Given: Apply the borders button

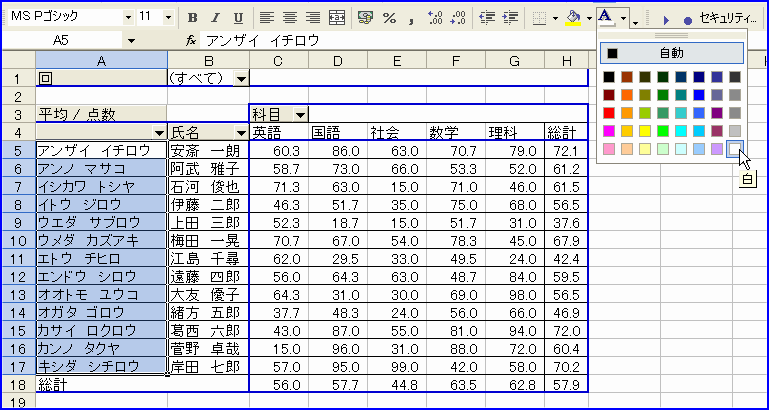Looking at the screenshot, I should [x=539, y=18].
